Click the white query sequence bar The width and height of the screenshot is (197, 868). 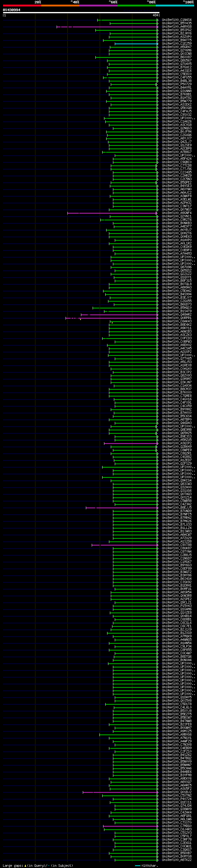tap(81, 12)
